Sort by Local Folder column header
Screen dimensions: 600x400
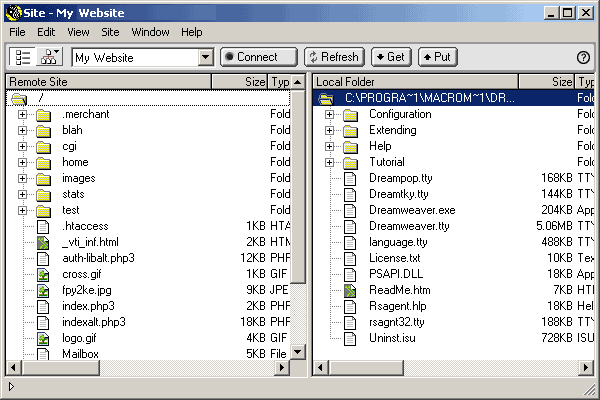(430, 81)
